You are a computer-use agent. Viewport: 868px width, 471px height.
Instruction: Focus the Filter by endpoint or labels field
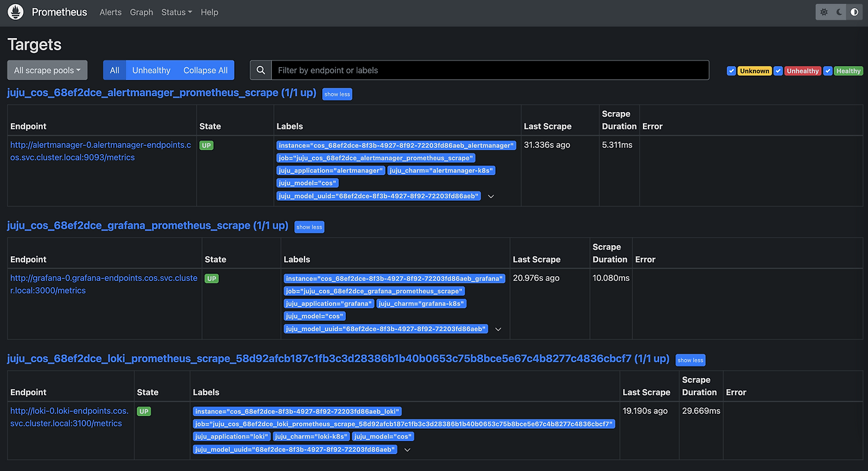point(490,70)
